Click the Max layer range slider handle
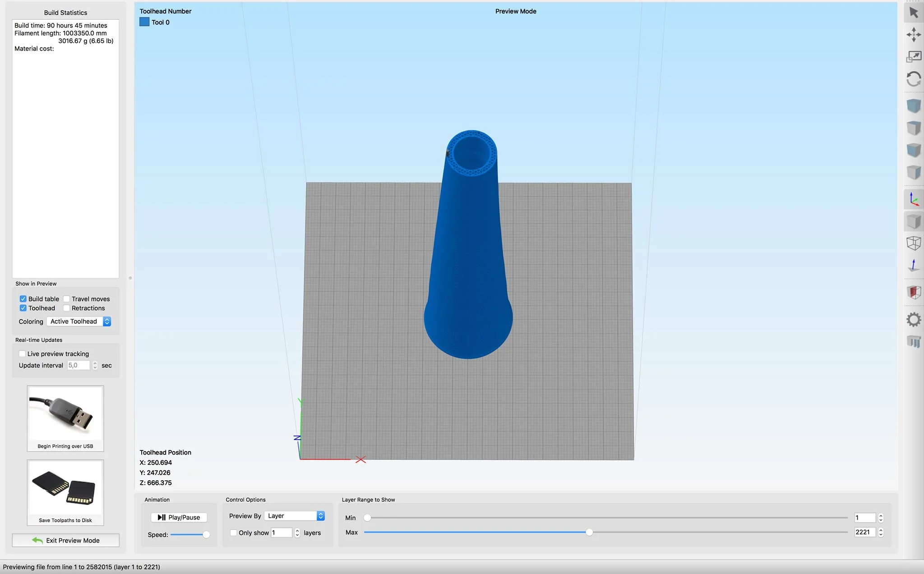 pos(589,533)
